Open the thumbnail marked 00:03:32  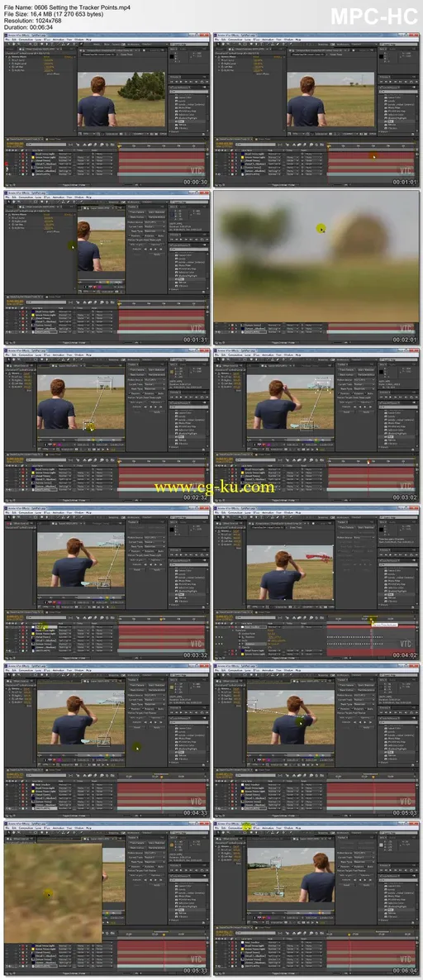click(x=107, y=583)
